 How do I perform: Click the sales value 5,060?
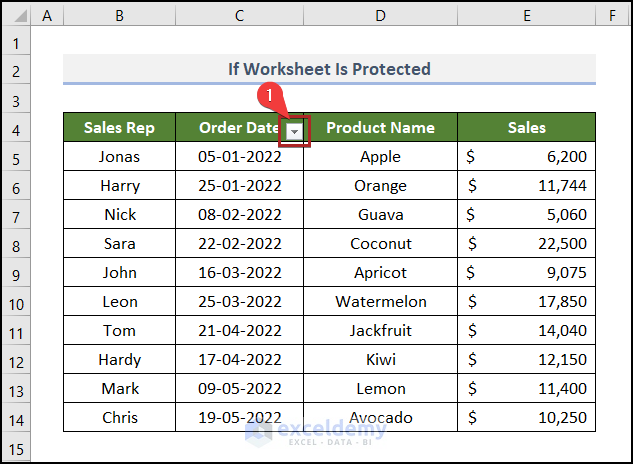[x=526, y=215]
